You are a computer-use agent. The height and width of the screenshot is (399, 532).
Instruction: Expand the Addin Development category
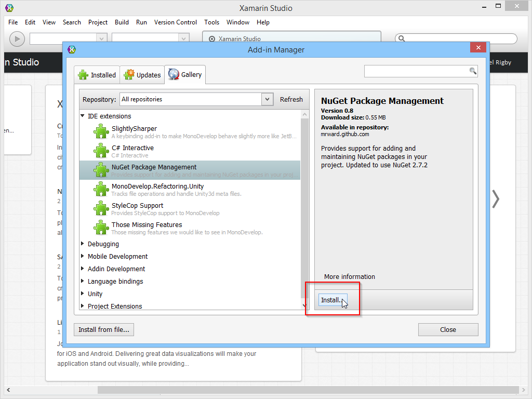(83, 269)
